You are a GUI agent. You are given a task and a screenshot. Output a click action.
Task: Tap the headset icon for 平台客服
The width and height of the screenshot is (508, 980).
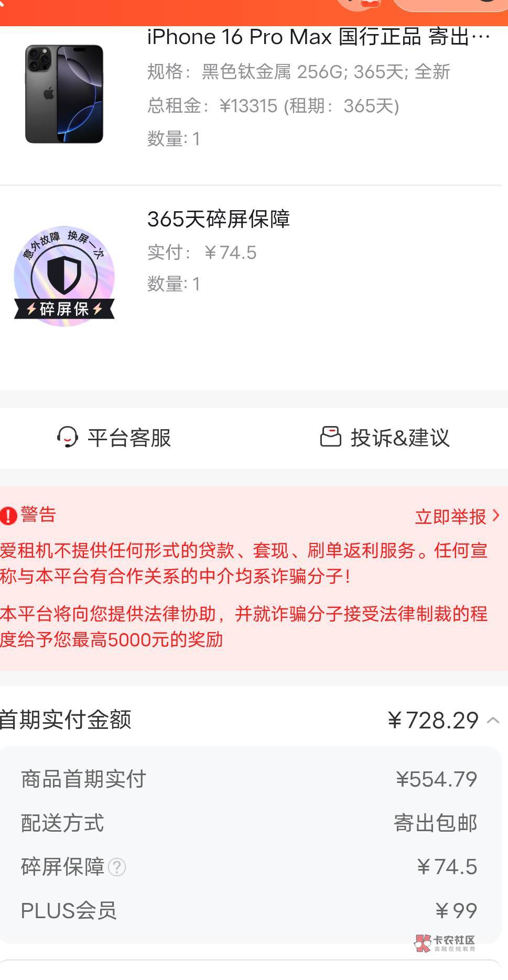(x=68, y=437)
